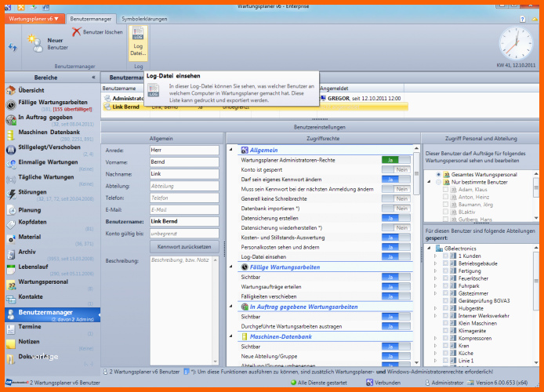Click into the Vorname field
The image size is (544, 392).
tap(184, 162)
